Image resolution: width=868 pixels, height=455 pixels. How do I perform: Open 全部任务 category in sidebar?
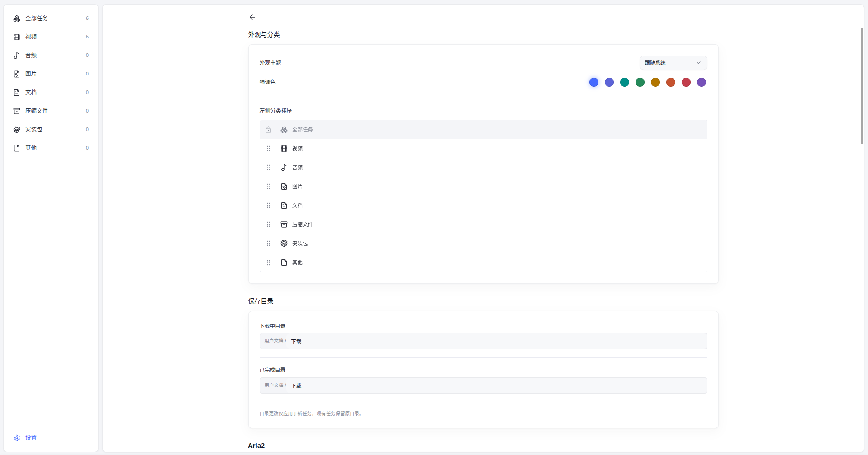(51, 19)
